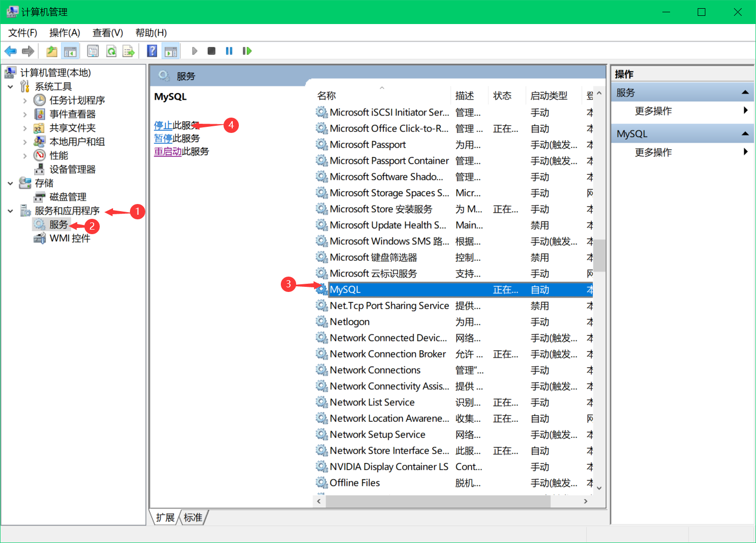Open the 文件(F) menu
This screenshot has width=756, height=543.
click(x=23, y=33)
